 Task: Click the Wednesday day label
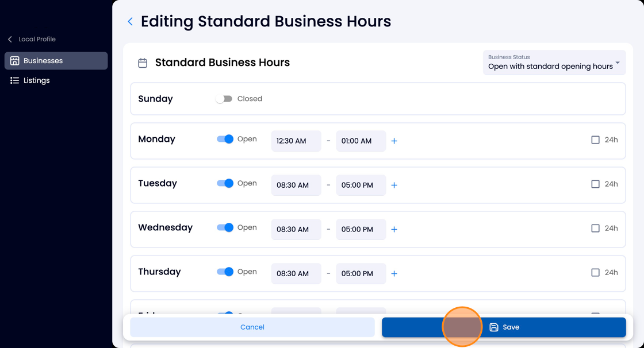[x=165, y=227]
